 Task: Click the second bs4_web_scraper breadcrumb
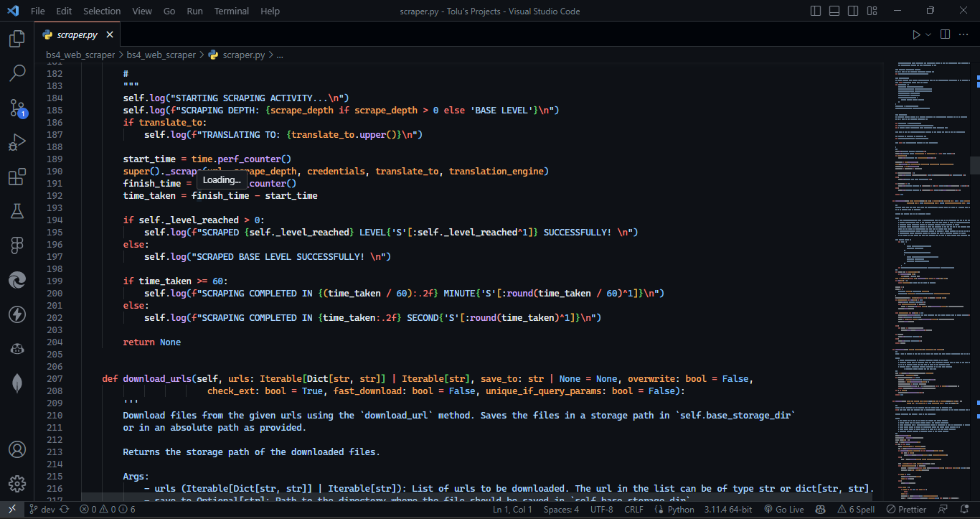[161, 55]
